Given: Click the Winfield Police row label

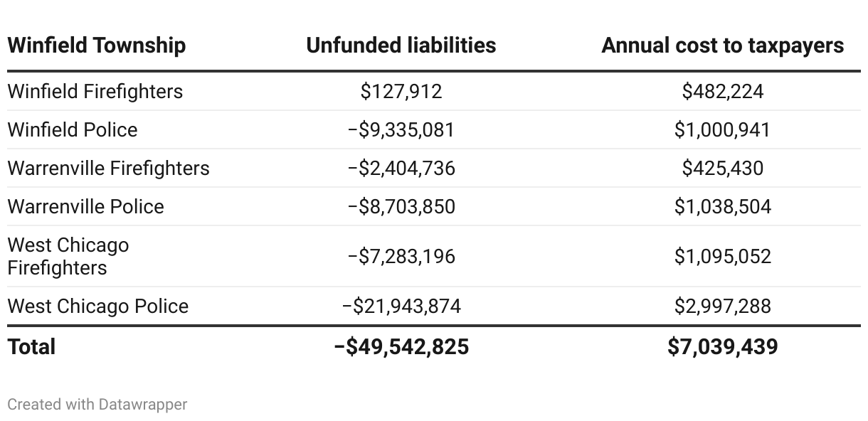Looking at the screenshot, I should coord(73,130).
